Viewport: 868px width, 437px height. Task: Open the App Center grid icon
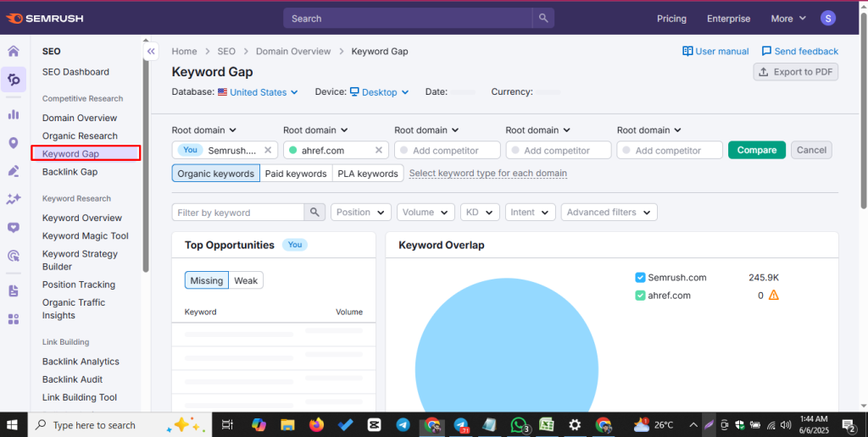pyautogui.click(x=14, y=319)
